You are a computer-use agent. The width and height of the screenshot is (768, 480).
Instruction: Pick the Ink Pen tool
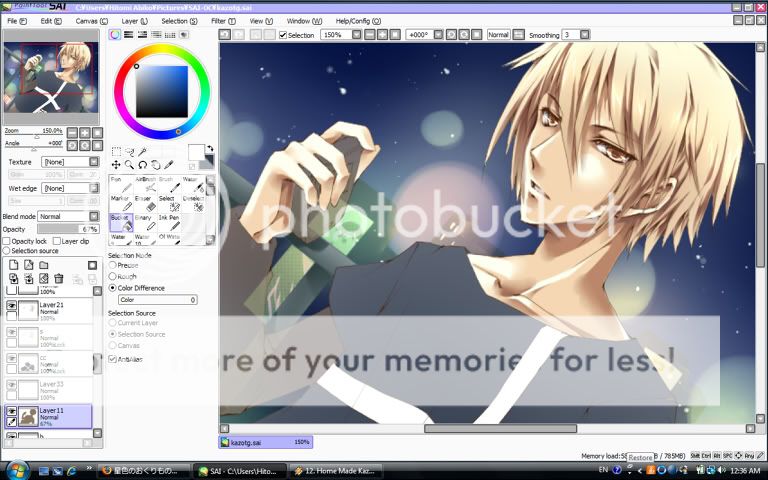click(169, 223)
